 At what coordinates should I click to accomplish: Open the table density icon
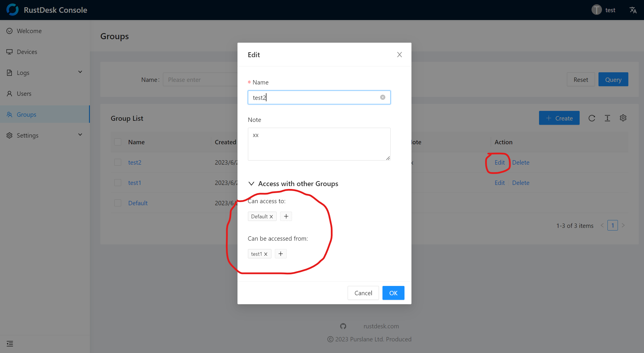[607, 118]
